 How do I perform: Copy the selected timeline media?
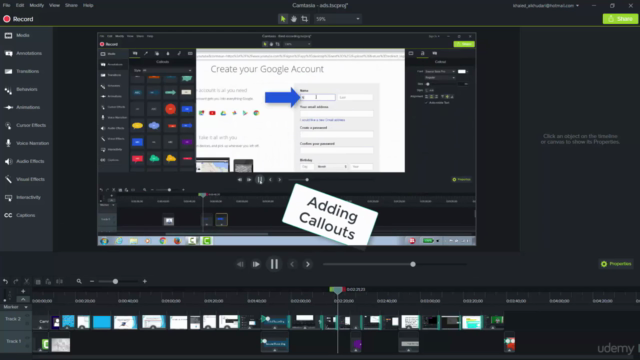[38, 281]
